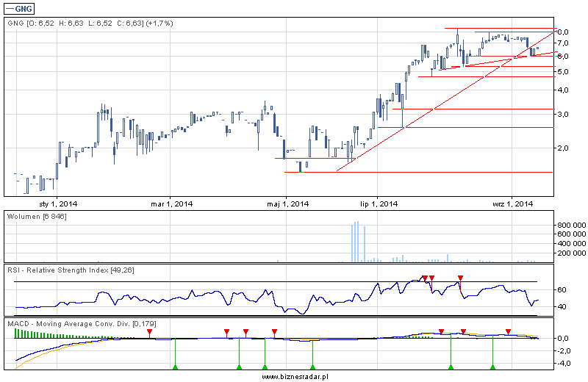Click the leftmost red RSI overbought marker

[425, 278]
